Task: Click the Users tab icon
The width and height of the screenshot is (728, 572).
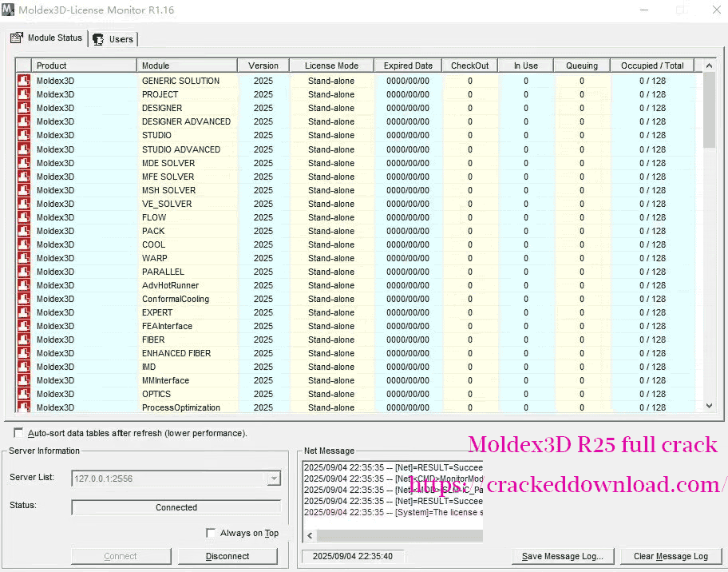Action: (98, 38)
